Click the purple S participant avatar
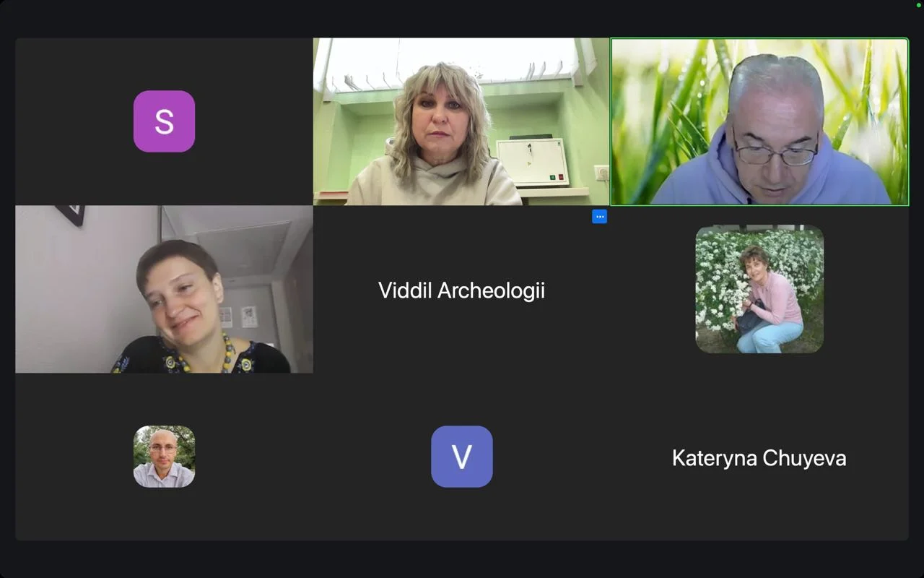 pos(164,121)
